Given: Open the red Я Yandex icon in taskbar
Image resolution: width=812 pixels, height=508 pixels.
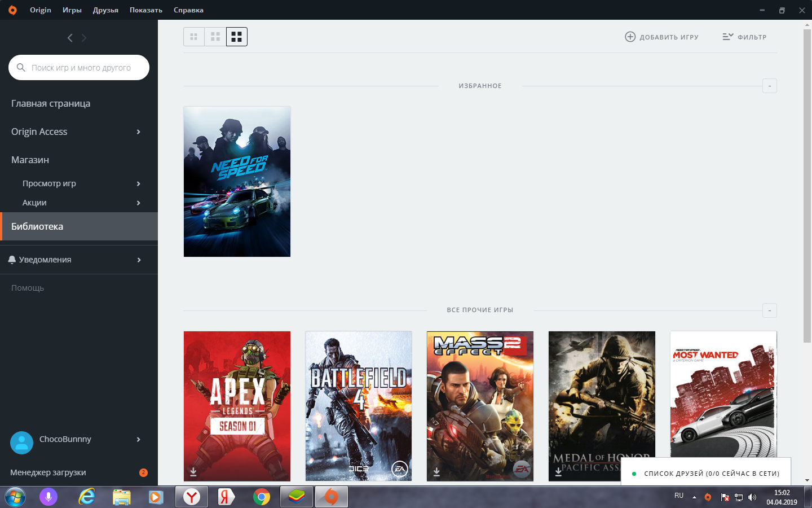Looking at the screenshot, I should click(226, 497).
